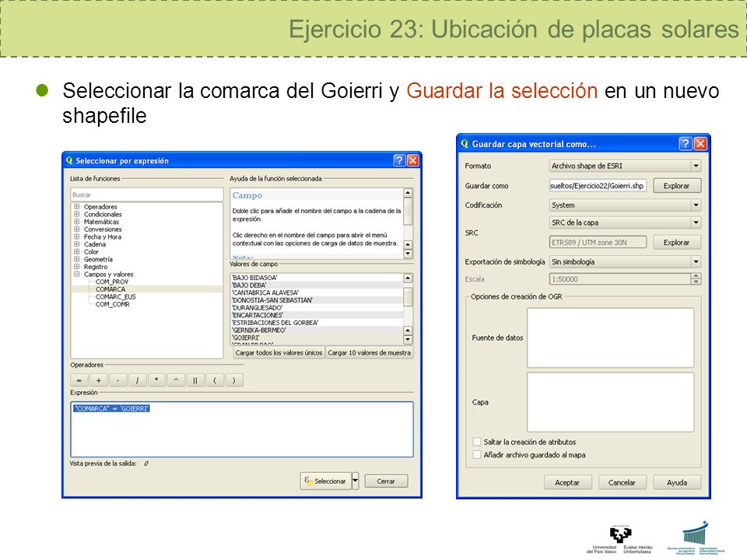The width and height of the screenshot is (747, 560).
Task: Expand the Registro function group
Action: tap(77, 267)
